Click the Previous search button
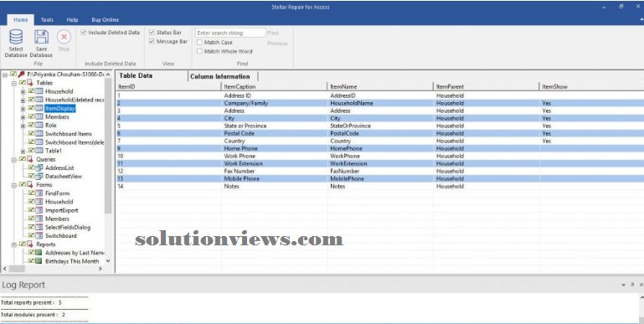This screenshot has width=644, height=324. (x=277, y=44)
